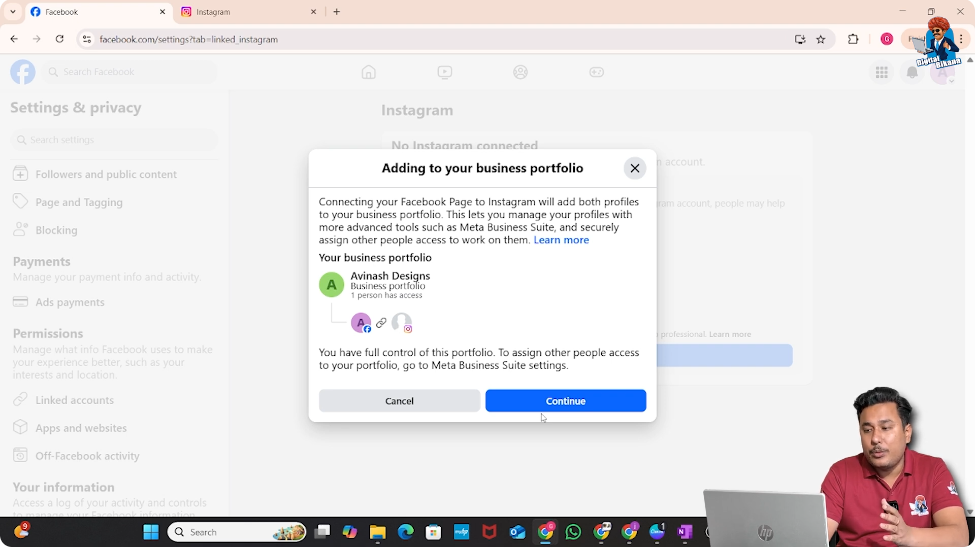980x548 pixels.
Task: Open Facebook Video icon
Action: (445, 72)
